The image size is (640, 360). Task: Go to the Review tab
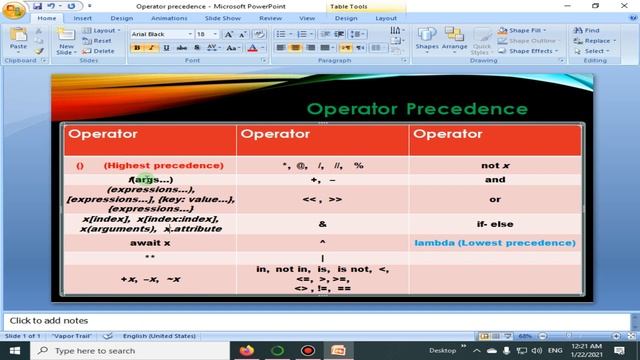coord(270,18)
